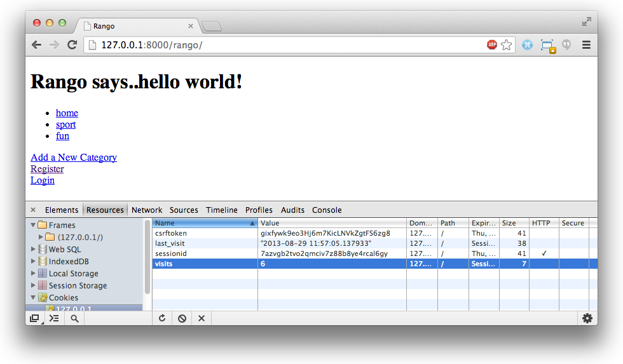Switch to the Network tab
The height and width of the screenshot is (364, 623).
[147, 210]
